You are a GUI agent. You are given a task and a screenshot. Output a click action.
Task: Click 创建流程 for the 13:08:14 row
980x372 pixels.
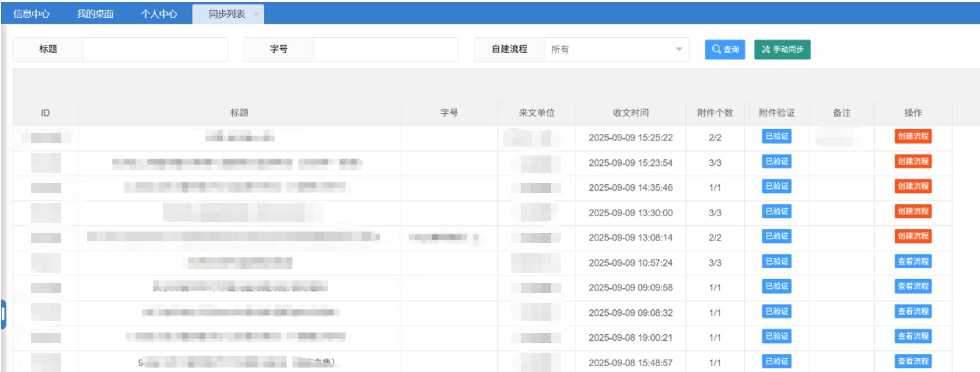(x=912, y=236)
